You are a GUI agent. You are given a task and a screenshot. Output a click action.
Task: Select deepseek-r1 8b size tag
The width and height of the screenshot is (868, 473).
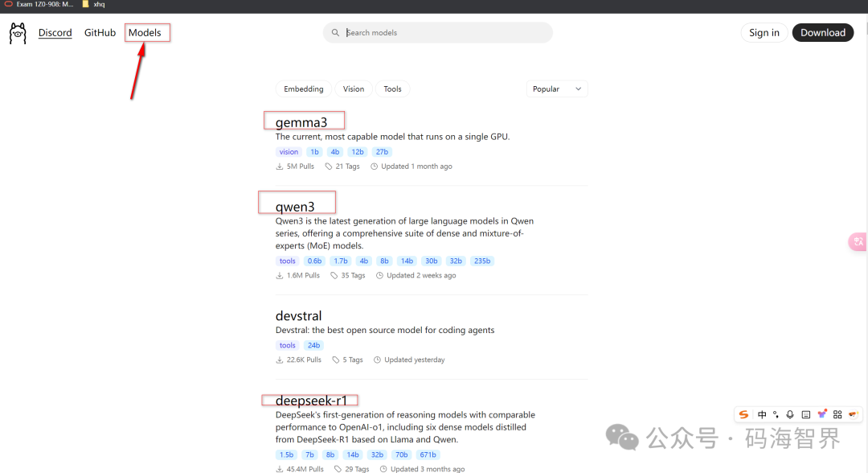pyautogui.click(x=330, y=454)
